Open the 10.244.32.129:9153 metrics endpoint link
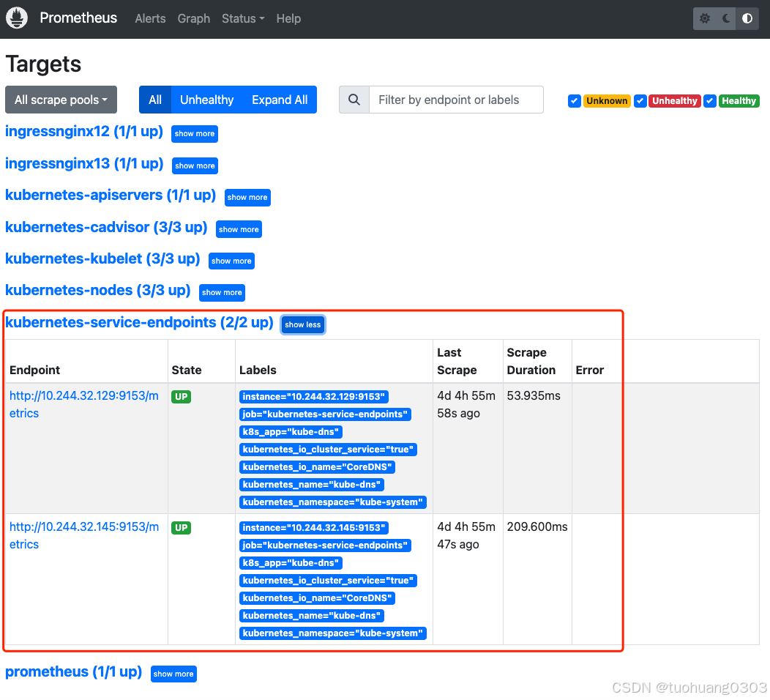The height and width of the screenshot is (700, 770). 84,404
